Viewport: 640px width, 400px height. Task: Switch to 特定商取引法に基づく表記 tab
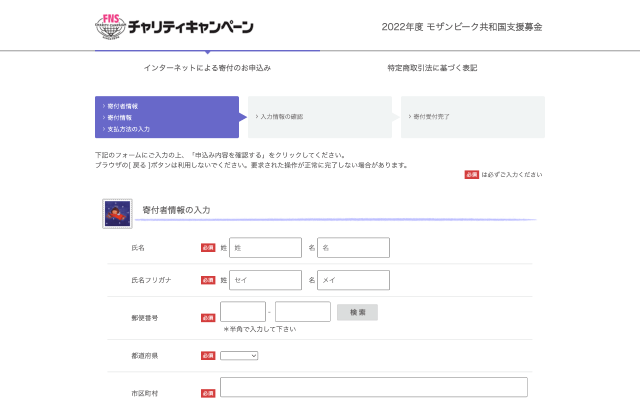coord(432,68)
